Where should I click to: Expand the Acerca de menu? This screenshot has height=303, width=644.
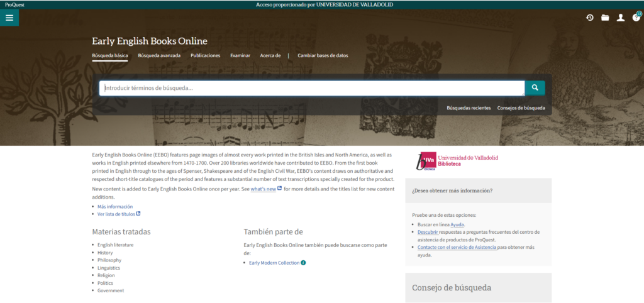pyautogui.click(x=270, y=55)
